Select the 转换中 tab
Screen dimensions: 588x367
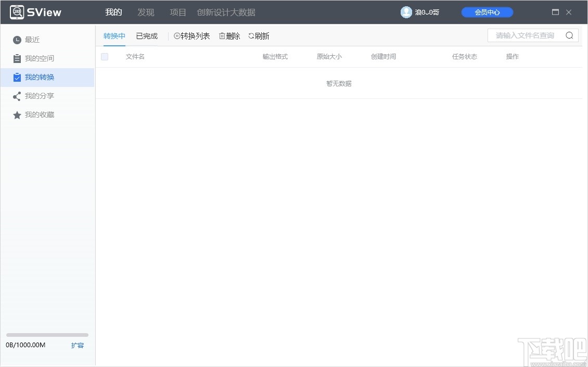pyautogui.click(x=114, y=35)
